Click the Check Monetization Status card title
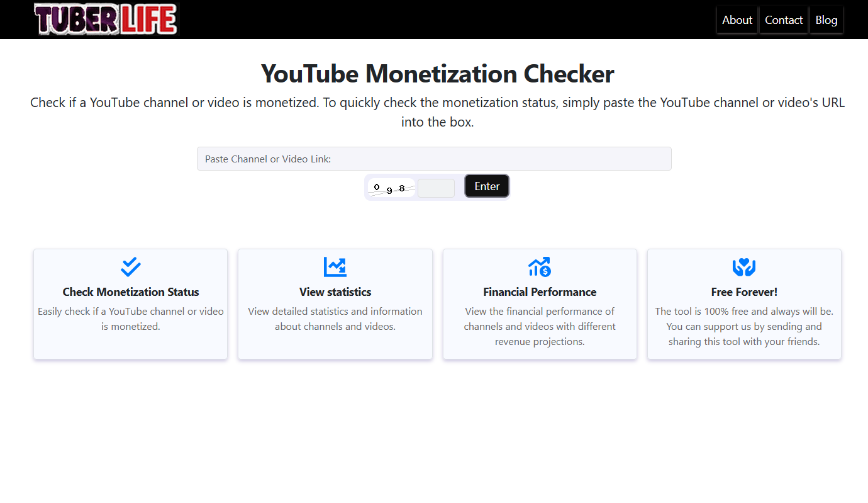This screenshot has height=503, width=868. (131, 292)
